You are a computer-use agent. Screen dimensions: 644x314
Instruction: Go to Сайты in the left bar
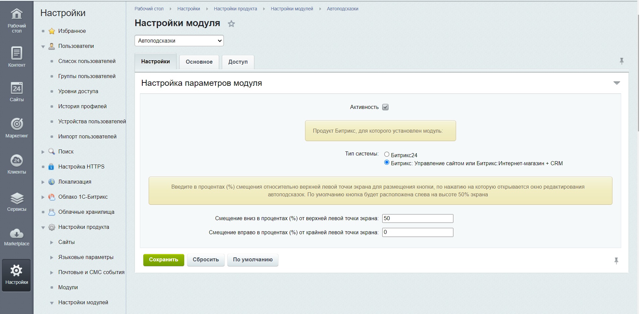tap(16, 91)
